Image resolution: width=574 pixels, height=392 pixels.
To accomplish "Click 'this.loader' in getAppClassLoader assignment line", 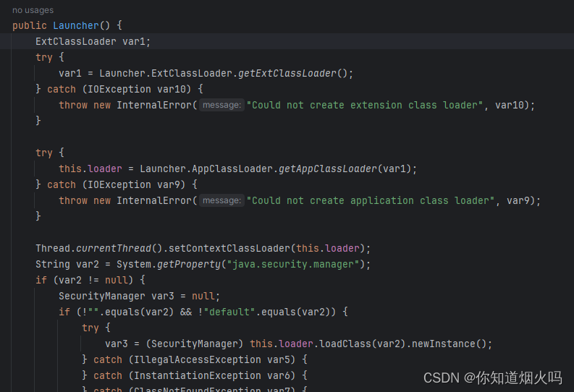I will (90, 169).
